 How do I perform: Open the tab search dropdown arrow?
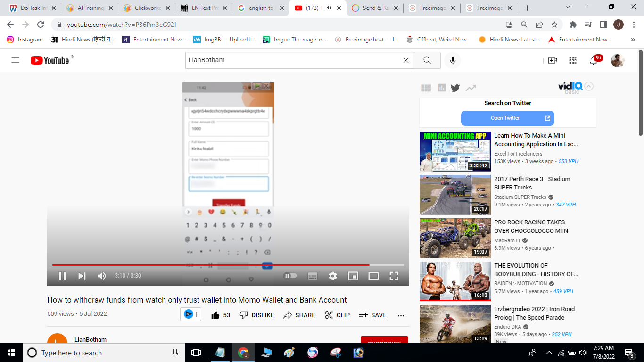tap(568, 7)
